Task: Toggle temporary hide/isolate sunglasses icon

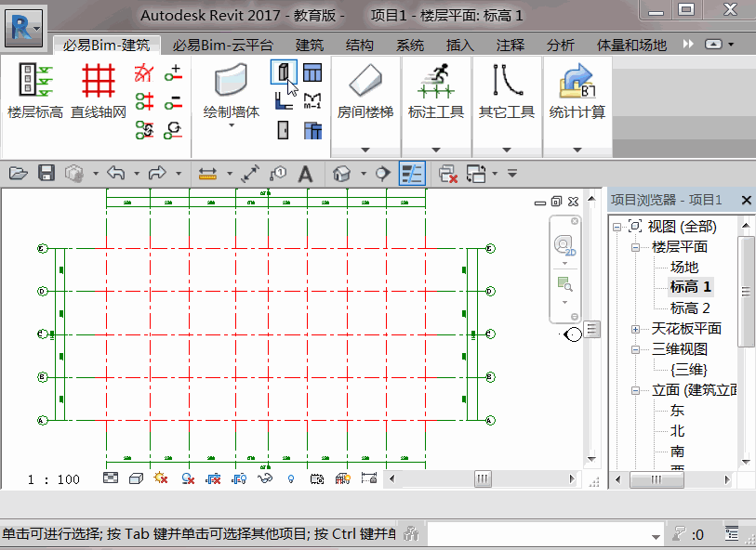Action: coord(265,478)
